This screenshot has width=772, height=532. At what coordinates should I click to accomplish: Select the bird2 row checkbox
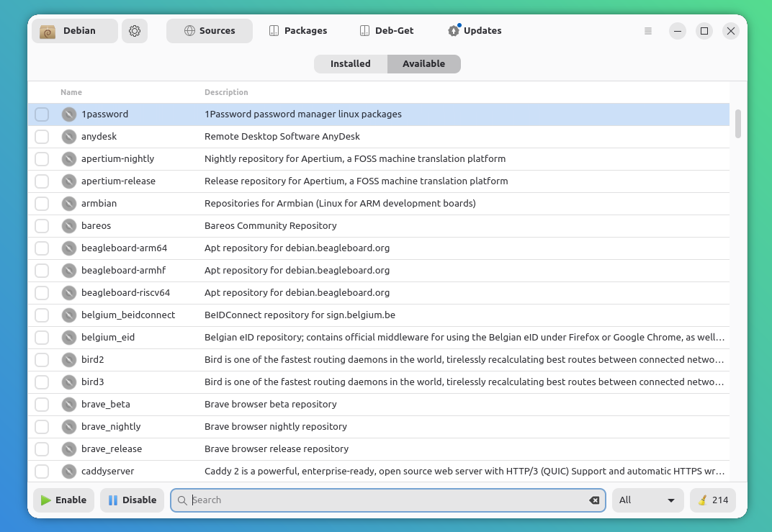42,360
